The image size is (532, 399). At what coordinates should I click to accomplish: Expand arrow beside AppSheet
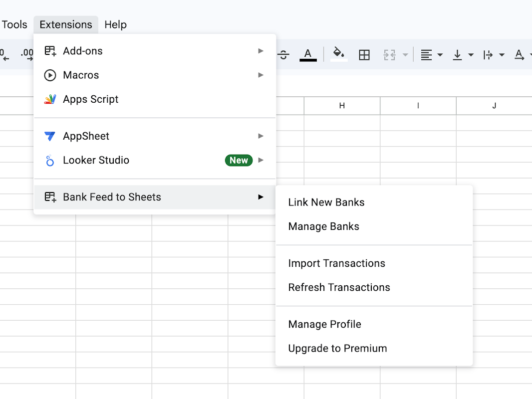pyautogui.click(x=261, y=136)
